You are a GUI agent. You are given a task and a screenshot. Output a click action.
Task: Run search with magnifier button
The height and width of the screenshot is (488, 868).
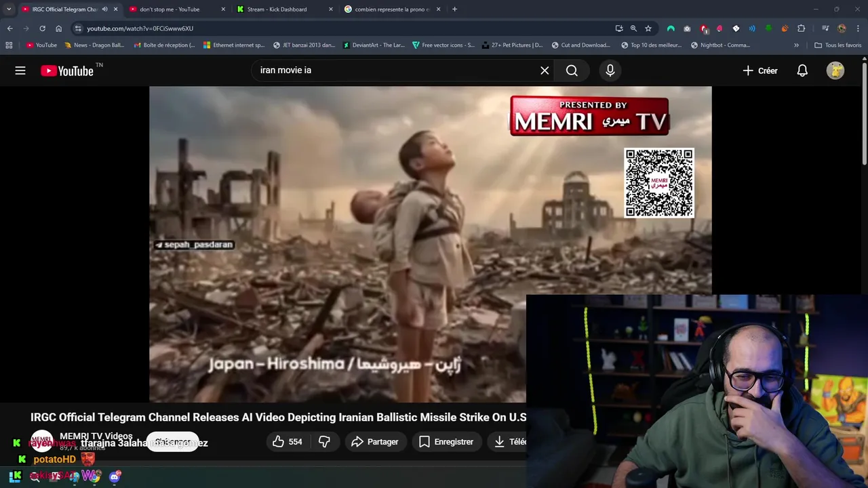pyautogui.click(x=572, y=70)
